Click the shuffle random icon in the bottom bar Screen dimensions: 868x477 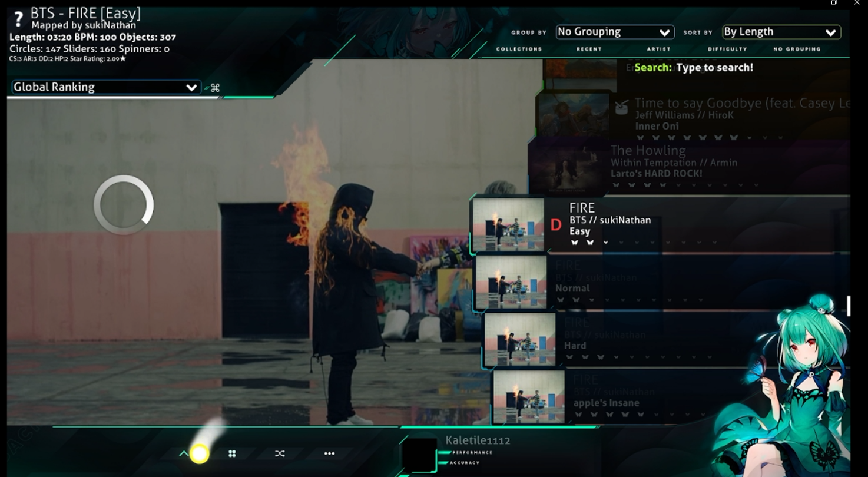(x=280, y=453)
